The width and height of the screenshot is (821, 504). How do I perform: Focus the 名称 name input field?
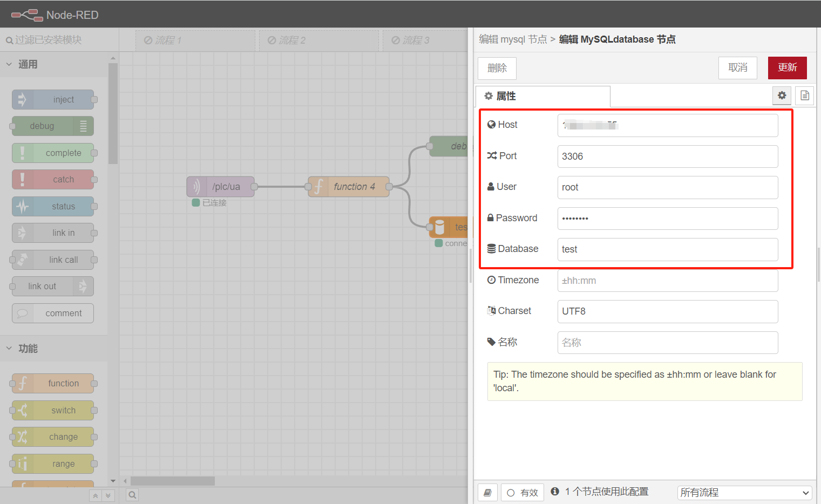(x=668, y=343)
